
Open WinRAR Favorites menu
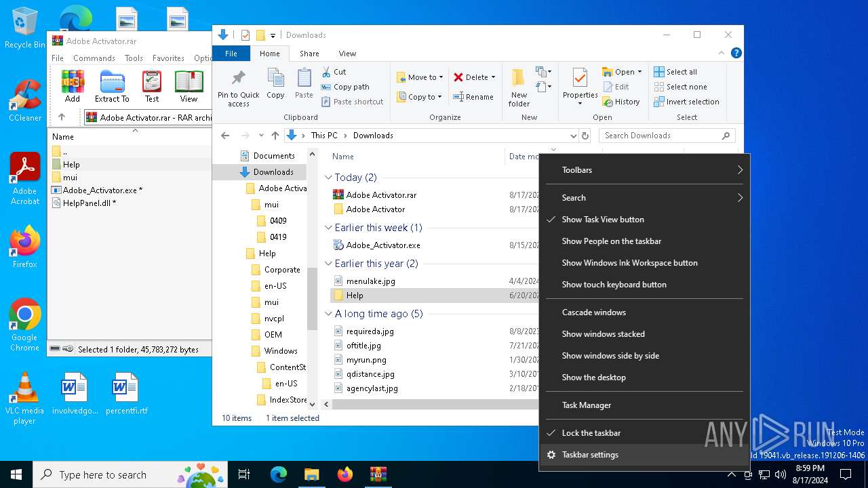tap(168, 58)
